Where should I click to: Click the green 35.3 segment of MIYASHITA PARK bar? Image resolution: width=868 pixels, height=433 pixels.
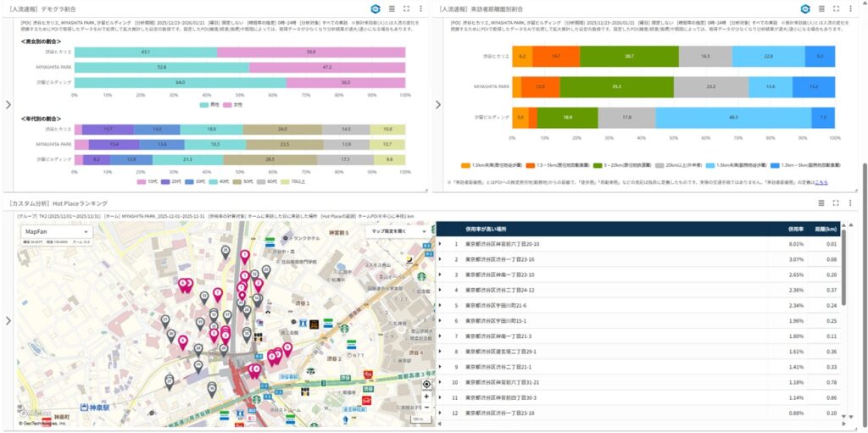pyautogui.click(x=616, y=86)
